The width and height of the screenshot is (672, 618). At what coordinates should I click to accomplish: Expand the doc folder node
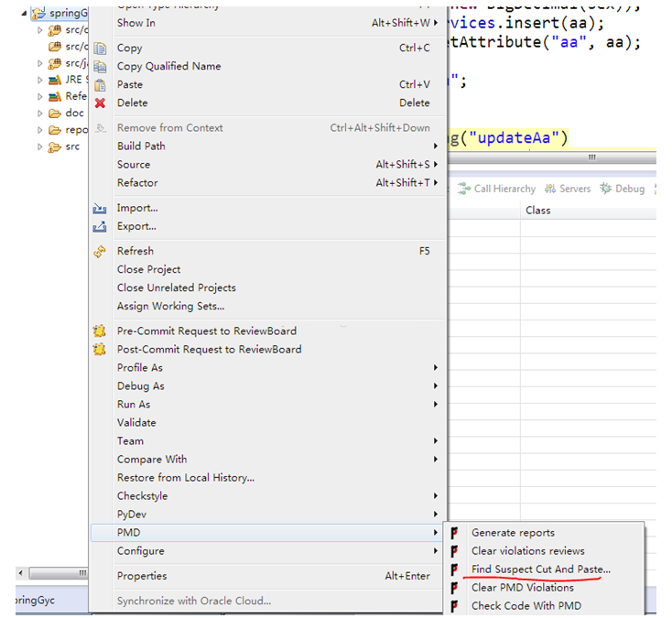[40, 114]
